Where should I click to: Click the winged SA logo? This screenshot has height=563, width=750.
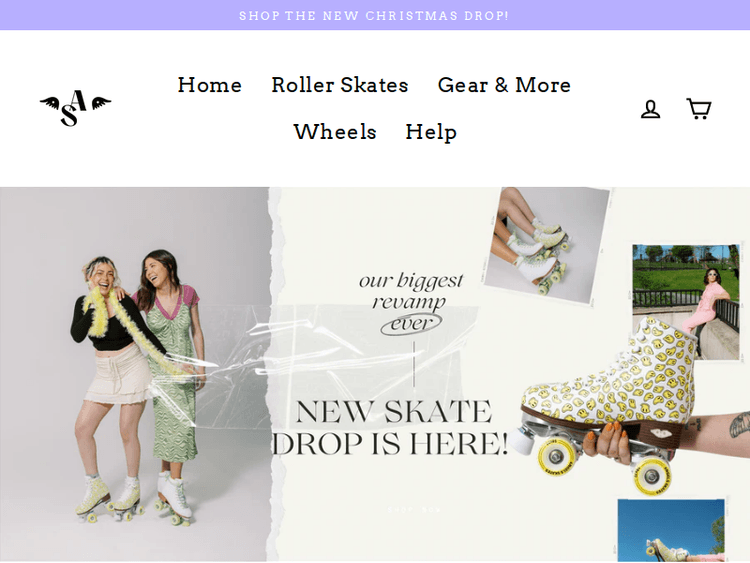(x=75, y=108)
